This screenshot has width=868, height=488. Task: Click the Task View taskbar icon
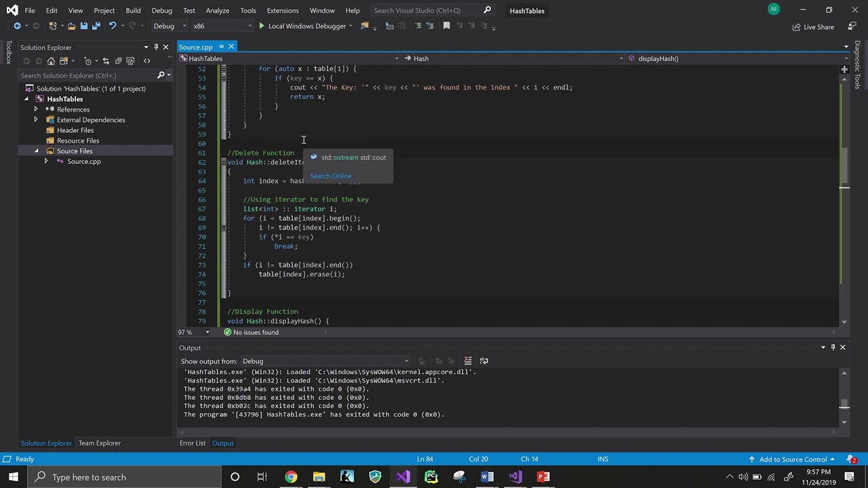point(262,477)
